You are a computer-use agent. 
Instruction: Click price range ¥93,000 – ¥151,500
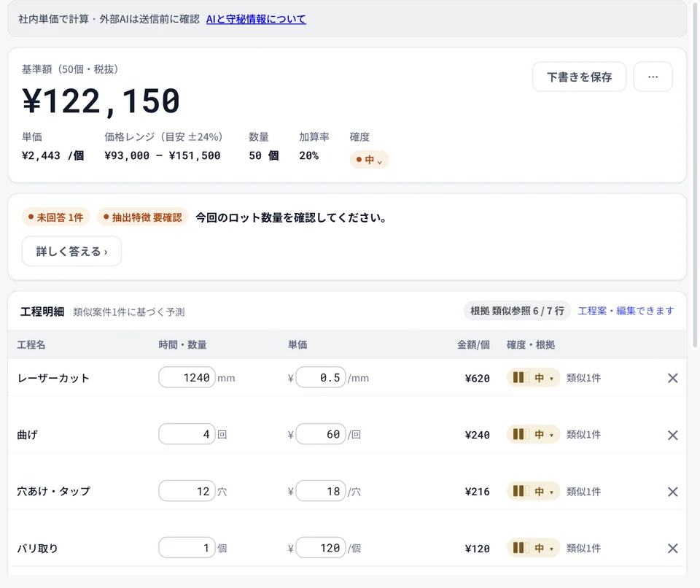click(163, 155)
